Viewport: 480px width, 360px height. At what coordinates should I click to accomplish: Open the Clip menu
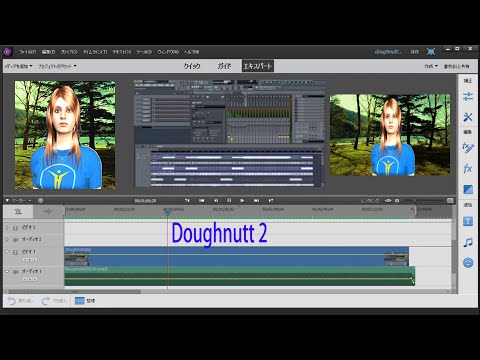click(69, 52)
